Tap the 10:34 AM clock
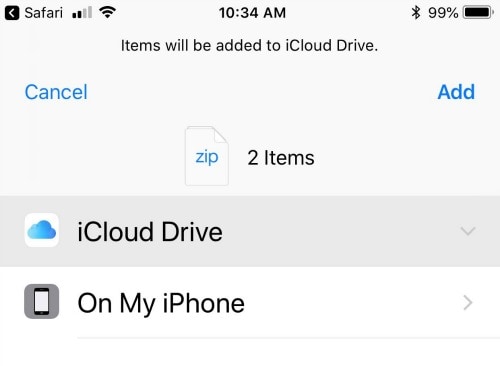The image size is (500, 366). (x=252, y=13)
